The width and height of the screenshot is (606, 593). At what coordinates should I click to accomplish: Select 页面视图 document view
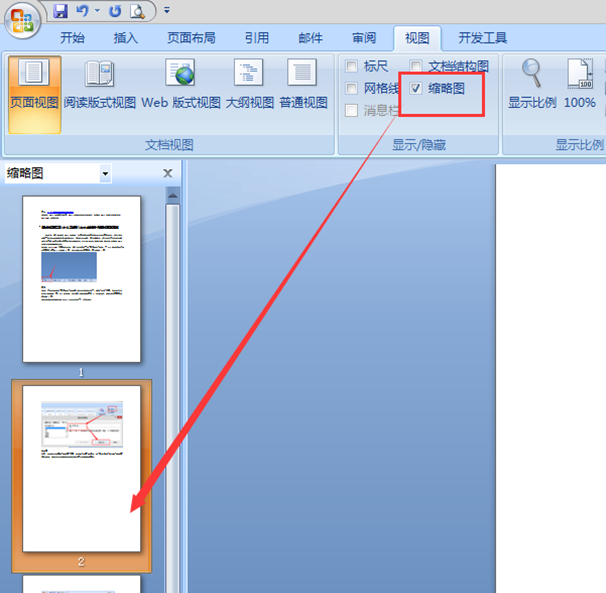click(x=34, y=94)
